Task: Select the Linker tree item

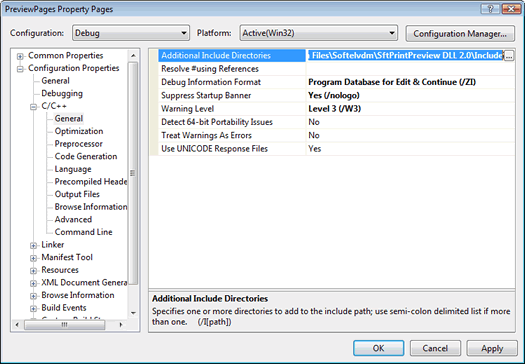Action: 53,244
